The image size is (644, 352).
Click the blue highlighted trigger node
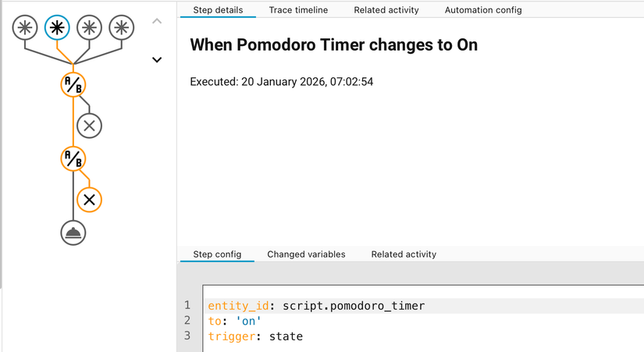click(x=58, y=28)
